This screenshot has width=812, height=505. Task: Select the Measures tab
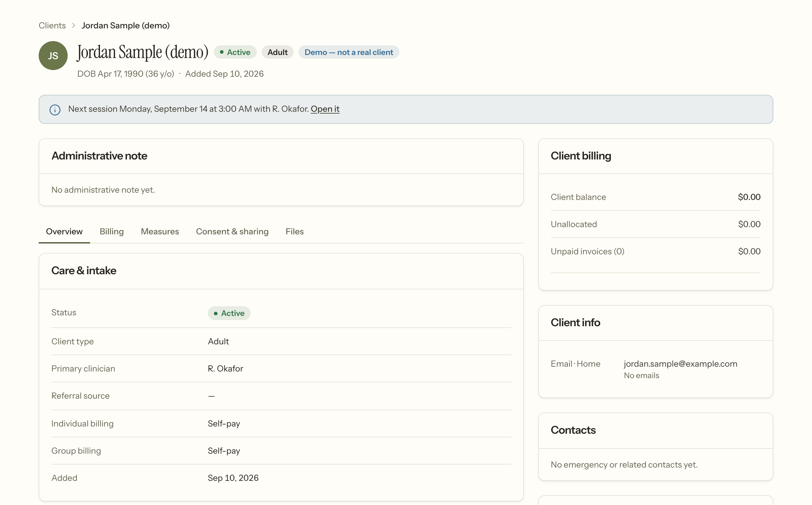(160, 231)
